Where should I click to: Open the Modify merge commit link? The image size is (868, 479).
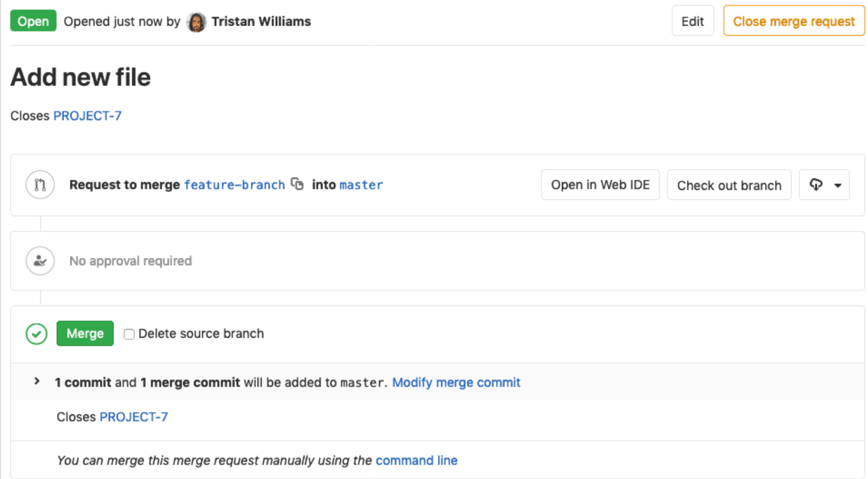click(x=456, y=382)
